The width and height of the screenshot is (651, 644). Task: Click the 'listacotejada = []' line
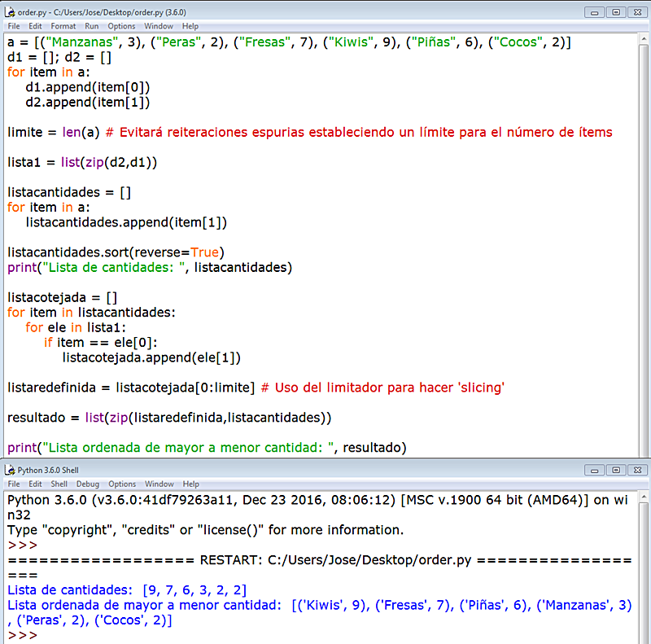(63, 297)
